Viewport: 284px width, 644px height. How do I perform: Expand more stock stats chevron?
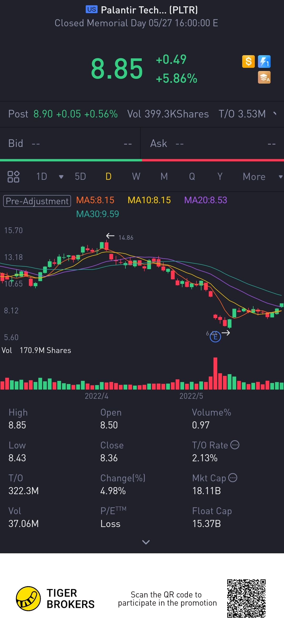click(x=146, y=542)
